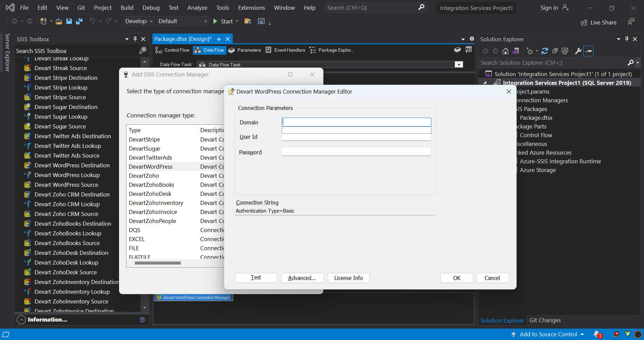644x340 pixels.
Task: Toggle auto-hide pin on Solution Explorer
Action: pyautogui.click(x=627, y=39)
